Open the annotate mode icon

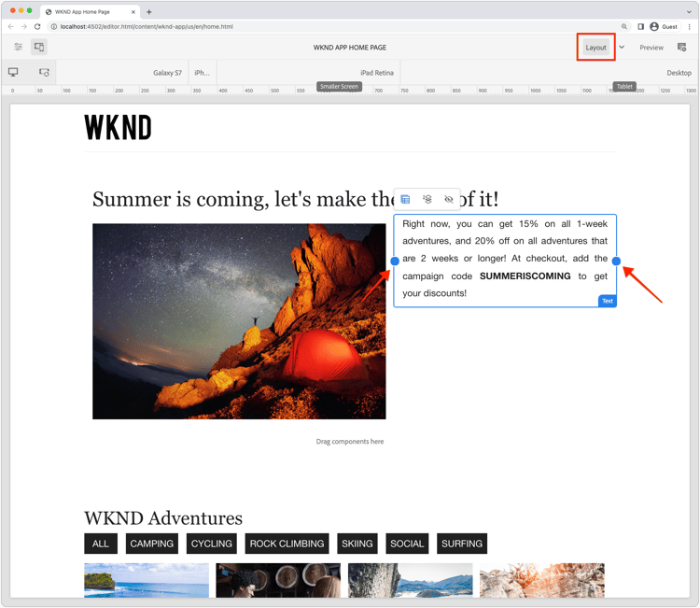click(x=681, y=47)
